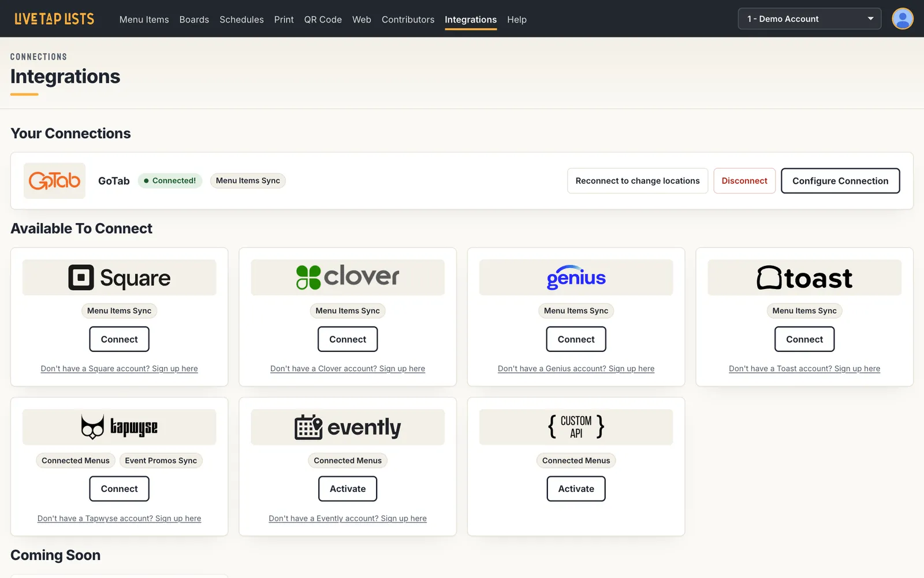Connect the Clover integration
Viewport: 924px width, 578px height.
point(348,339)
